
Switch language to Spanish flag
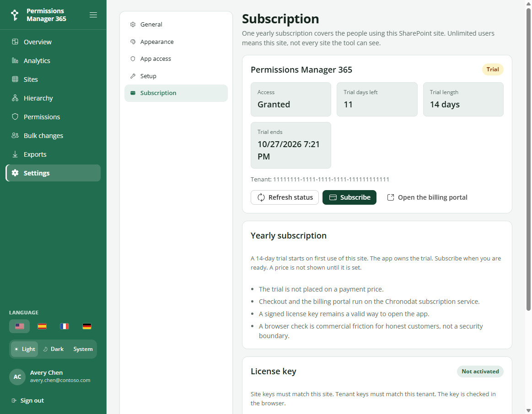click(x=42, y=326)
